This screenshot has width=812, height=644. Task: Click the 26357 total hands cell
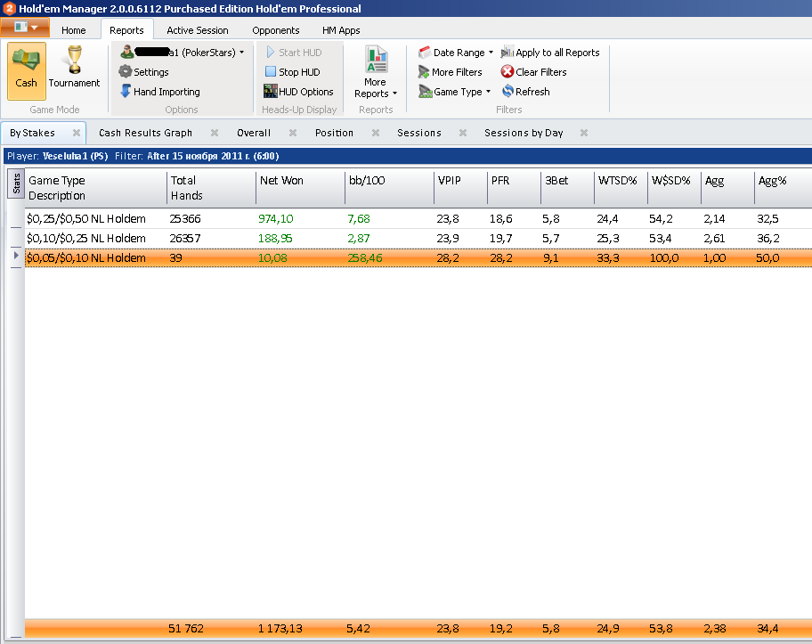(x=185, y=239)
